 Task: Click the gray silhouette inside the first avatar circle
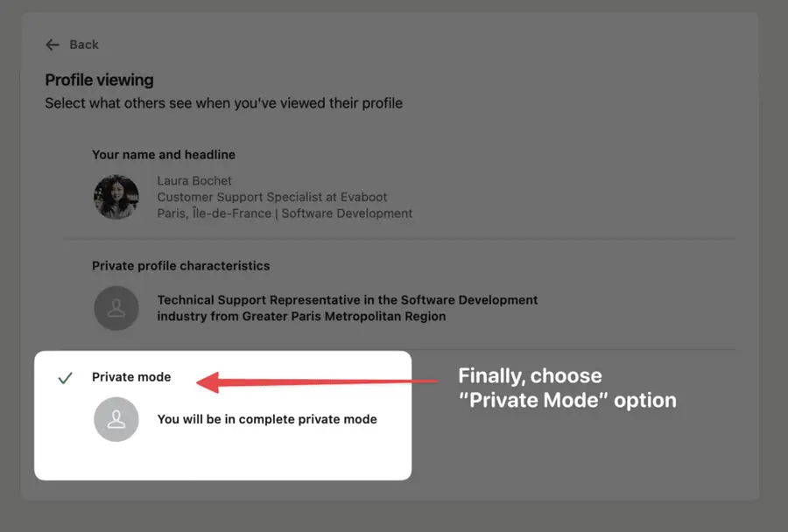pyautogui.click(x=116, y=196)
